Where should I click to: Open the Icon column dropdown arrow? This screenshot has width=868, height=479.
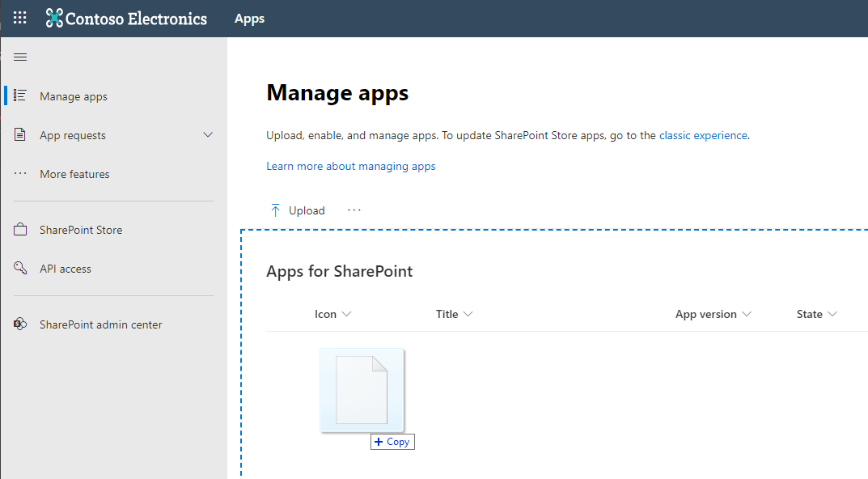(346, 314)
